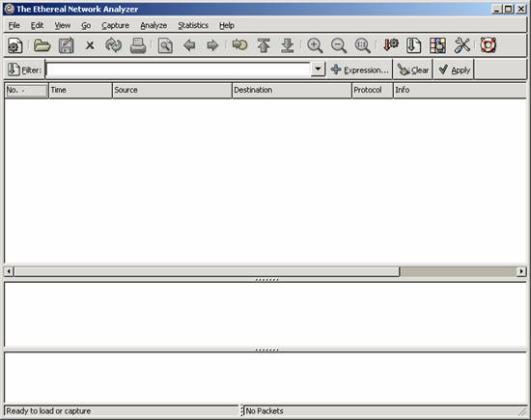Open the Statistics menu

pyautogui.click(x=193, y=25)
